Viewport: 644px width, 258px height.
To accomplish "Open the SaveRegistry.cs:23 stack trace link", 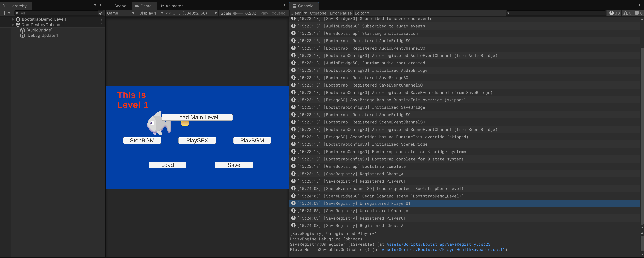I will point(438,244).
